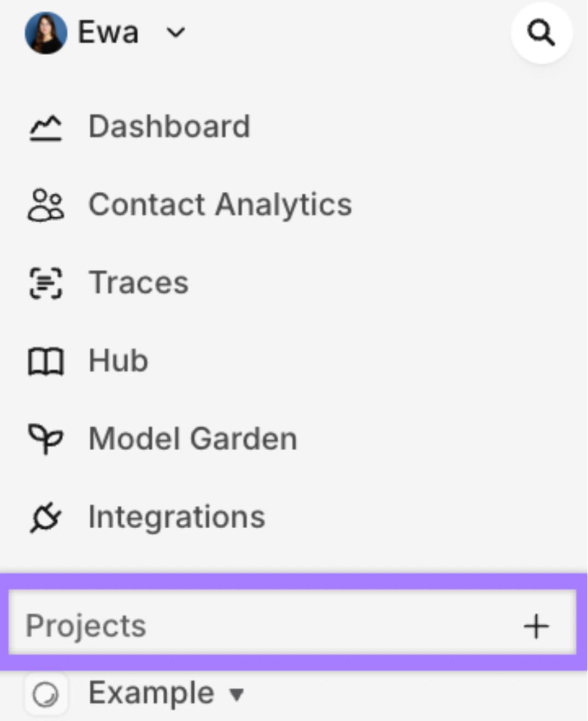Navigate to the Dashboard page
The image size is (588, 721).
click(170, 127)
